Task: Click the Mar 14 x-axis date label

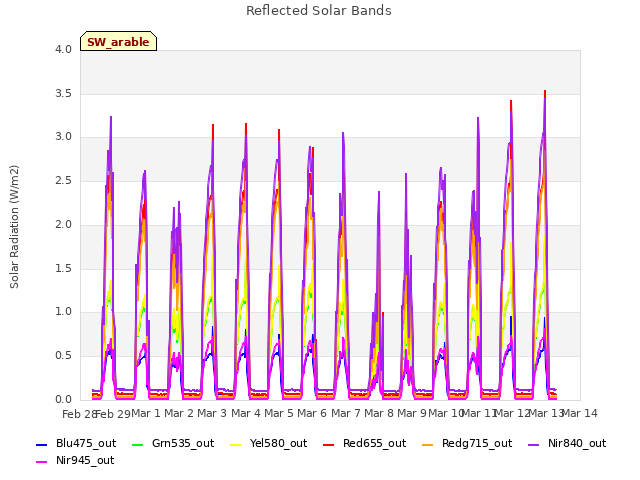Action: coord(580,413)
